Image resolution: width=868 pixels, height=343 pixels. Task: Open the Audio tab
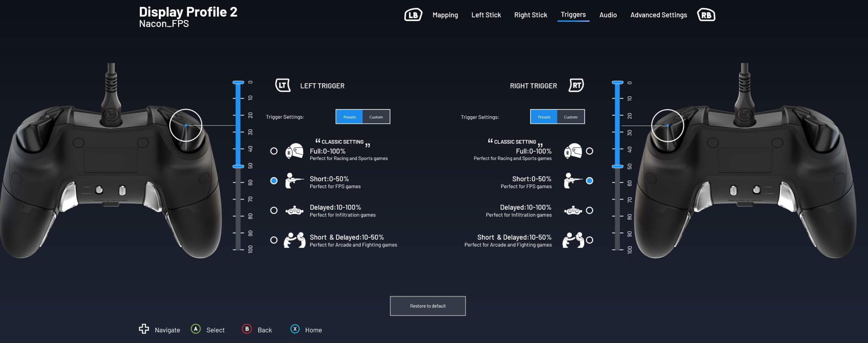pyautogui.click(x=608, y=15)
